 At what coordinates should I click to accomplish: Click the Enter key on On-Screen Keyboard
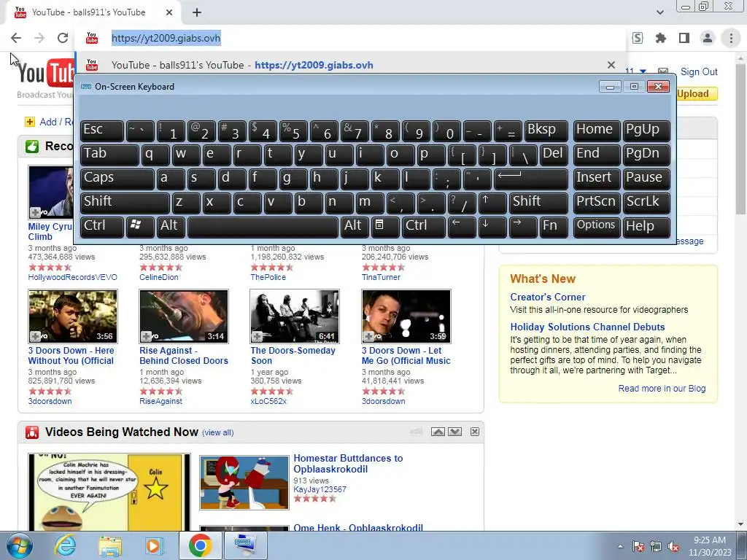pyautogui.click(x=531, y=178)
